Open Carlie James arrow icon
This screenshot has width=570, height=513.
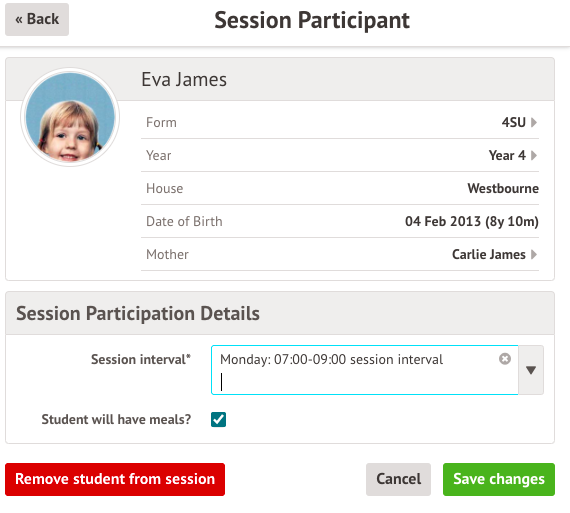point(534,254)
